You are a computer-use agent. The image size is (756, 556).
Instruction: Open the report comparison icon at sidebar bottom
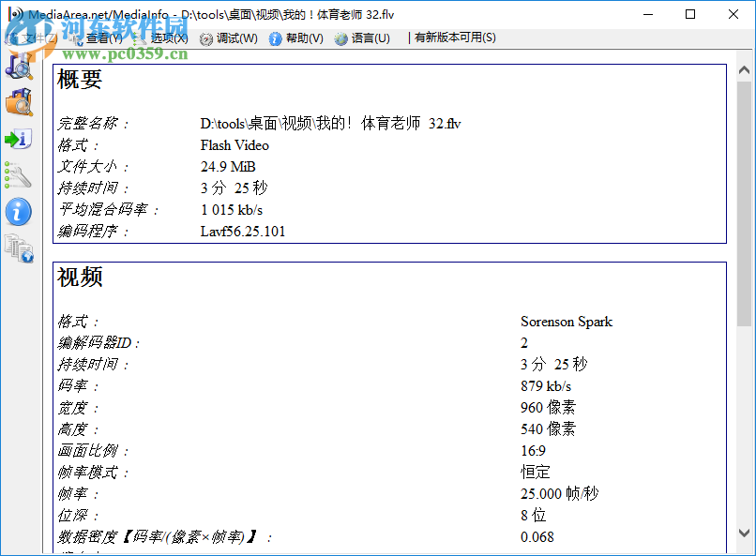click(x=21, y=248)
